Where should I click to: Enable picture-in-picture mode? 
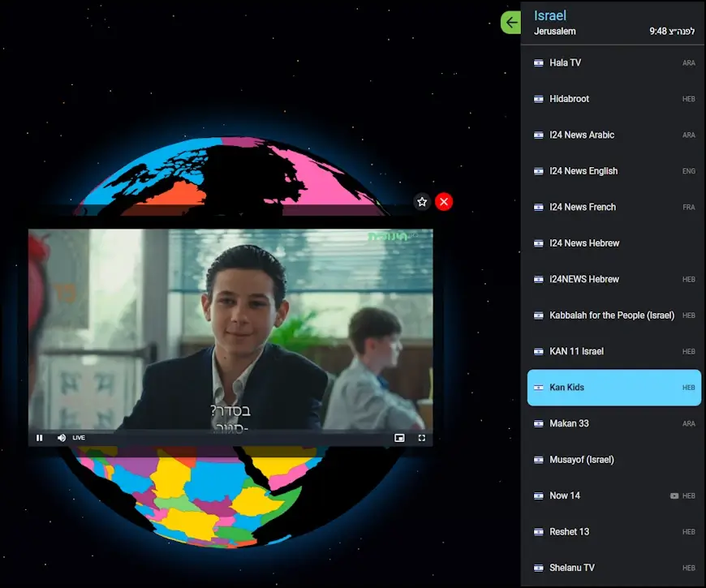tap(399, 438)
